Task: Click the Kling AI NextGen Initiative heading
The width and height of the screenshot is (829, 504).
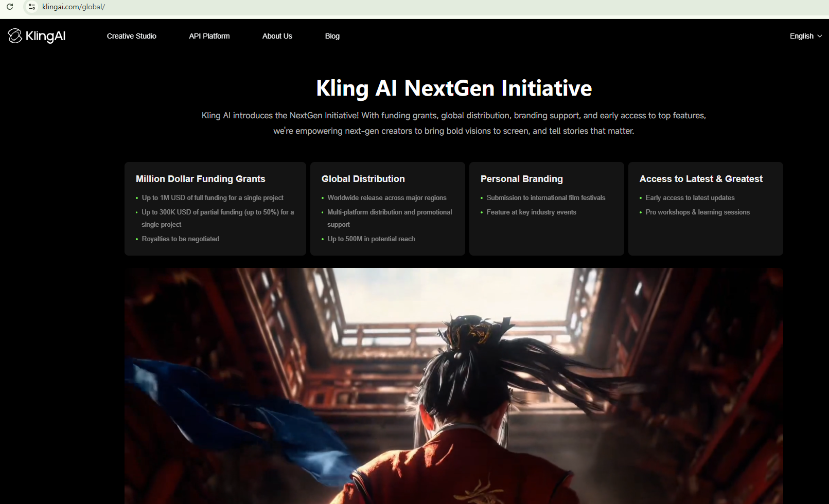Action: click(x=454, y=88)
